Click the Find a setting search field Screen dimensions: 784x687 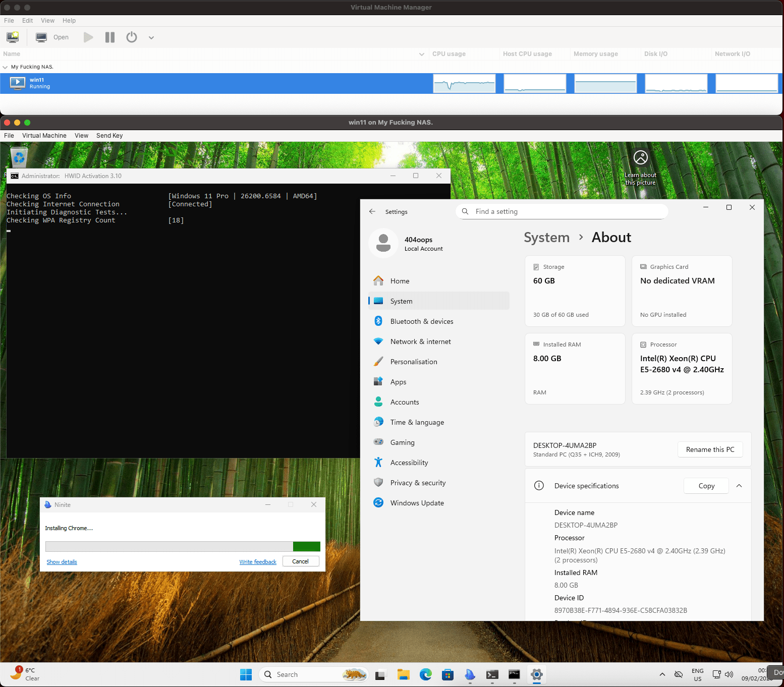[x=562, y=211]
